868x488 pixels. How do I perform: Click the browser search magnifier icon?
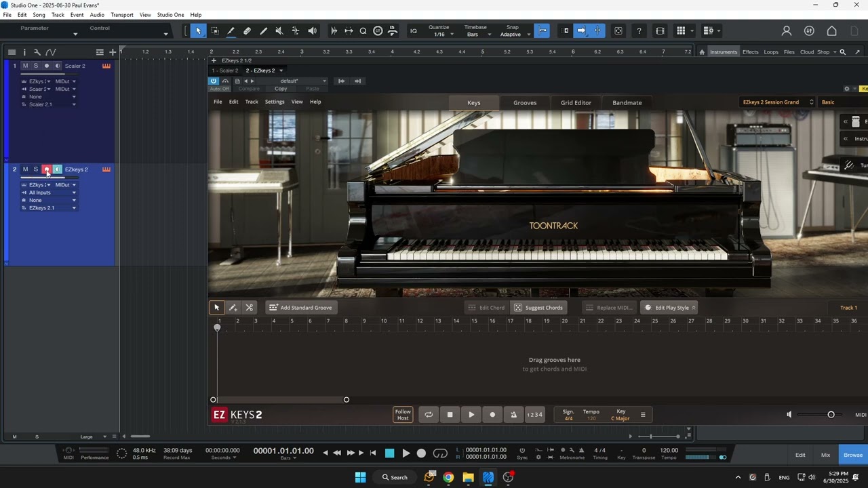coord(843,52)
